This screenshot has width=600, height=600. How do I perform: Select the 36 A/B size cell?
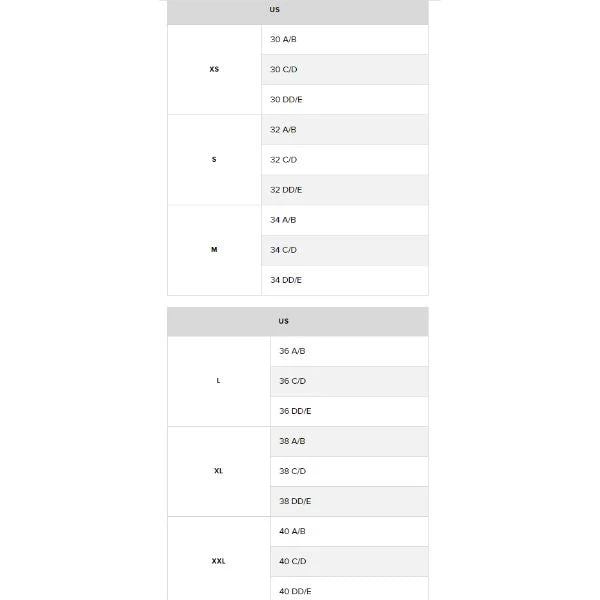tap(292, 351)
